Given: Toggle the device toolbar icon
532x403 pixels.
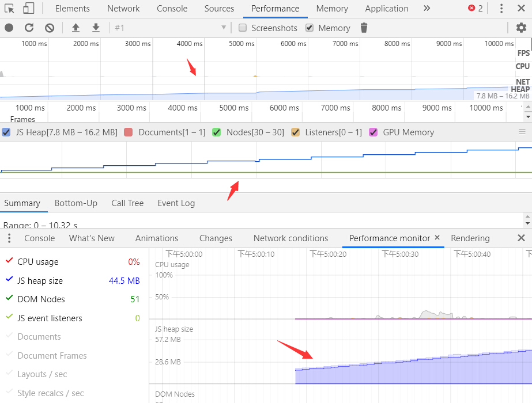Looking at the screenshot, I should tap(28, 9).
